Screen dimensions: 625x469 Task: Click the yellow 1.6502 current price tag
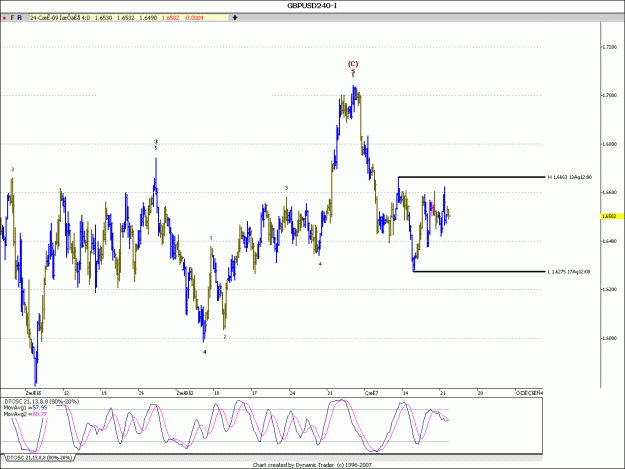611,216
